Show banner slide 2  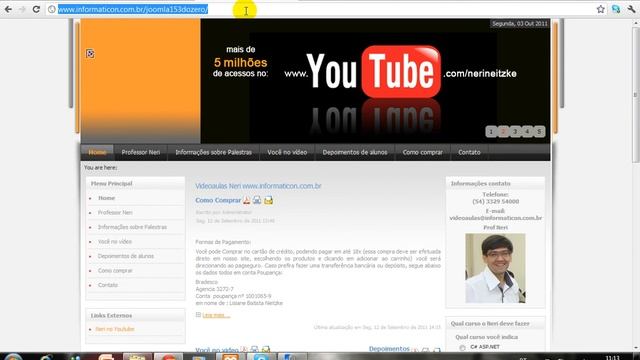pos(503,131)
